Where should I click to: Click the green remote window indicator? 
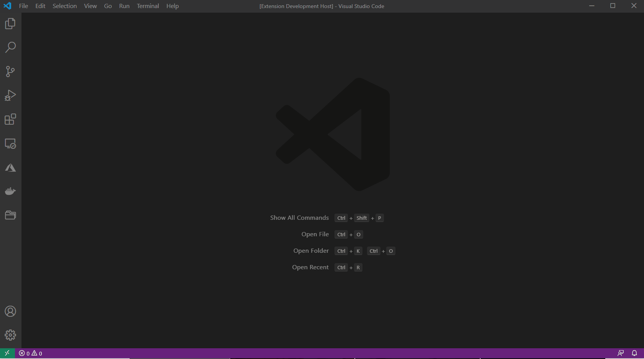[7, 353]
